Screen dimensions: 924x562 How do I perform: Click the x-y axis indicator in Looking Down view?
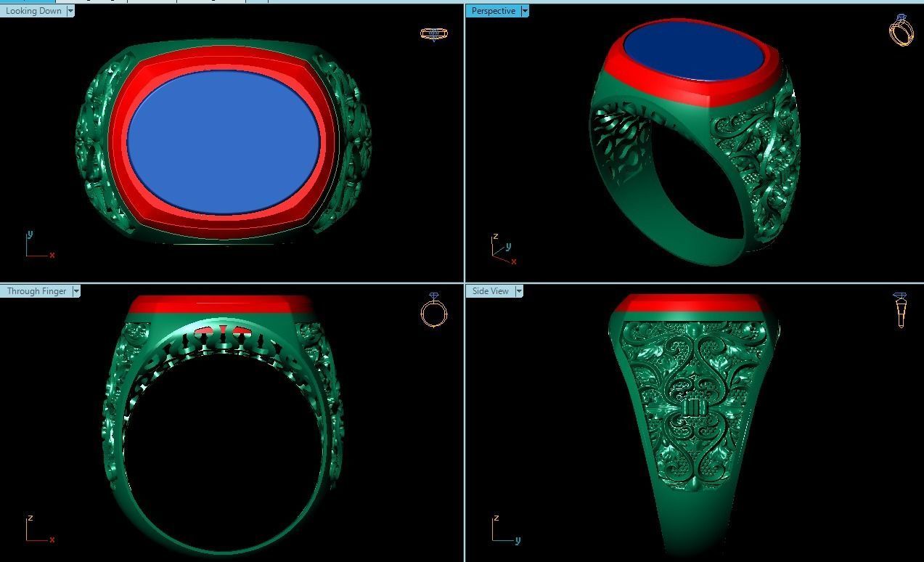tap(39, 245)
